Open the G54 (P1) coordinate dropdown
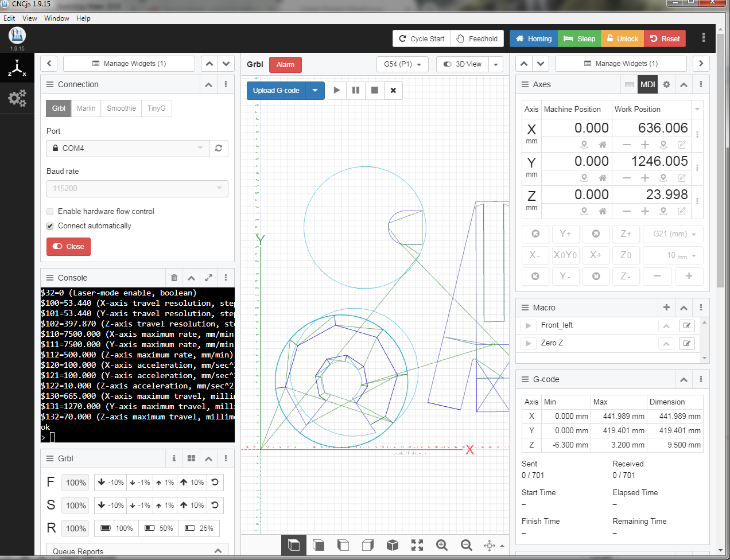 click(402, 64)
